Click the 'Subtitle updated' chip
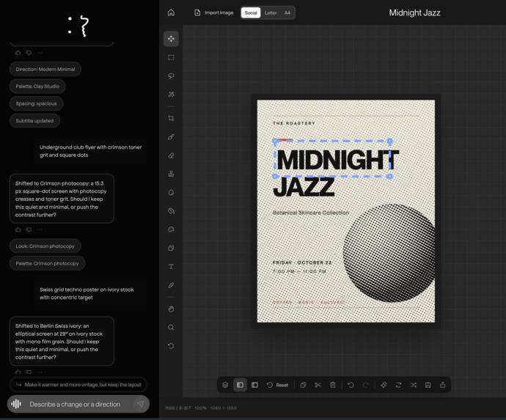Image resolution: width=506 pixels, height=420 pixels. 34,121
